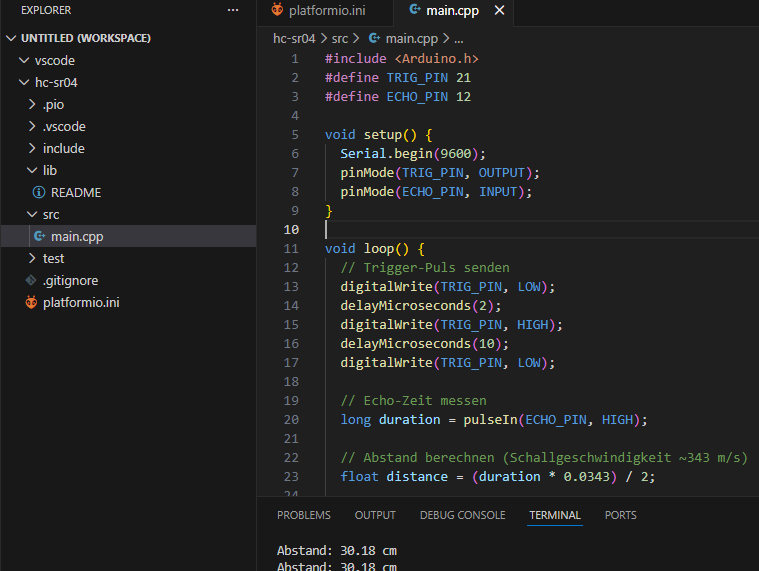Click the C++ icon on main.cpp tab
Image resolution: width=759 pixels, height=571 pixels.
(414, 11)
